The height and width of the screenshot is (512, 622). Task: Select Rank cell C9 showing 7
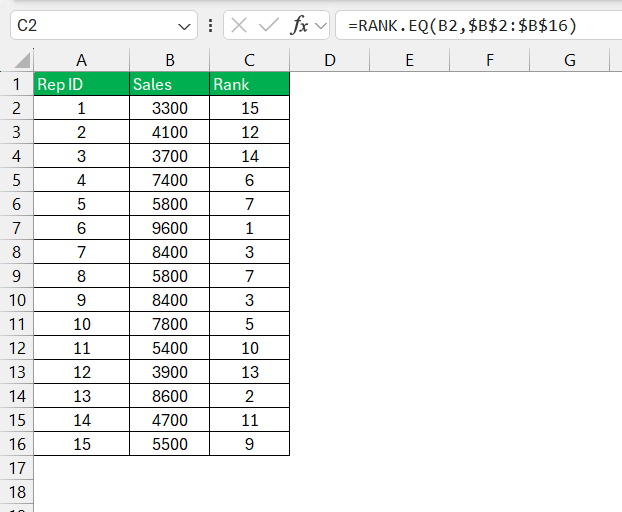pos(250,276)
